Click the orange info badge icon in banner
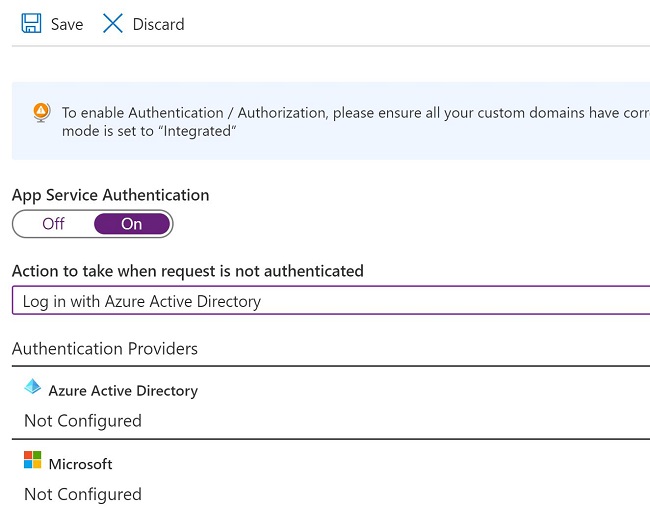This screenshot has width=650, height=507. click(41, 112)
